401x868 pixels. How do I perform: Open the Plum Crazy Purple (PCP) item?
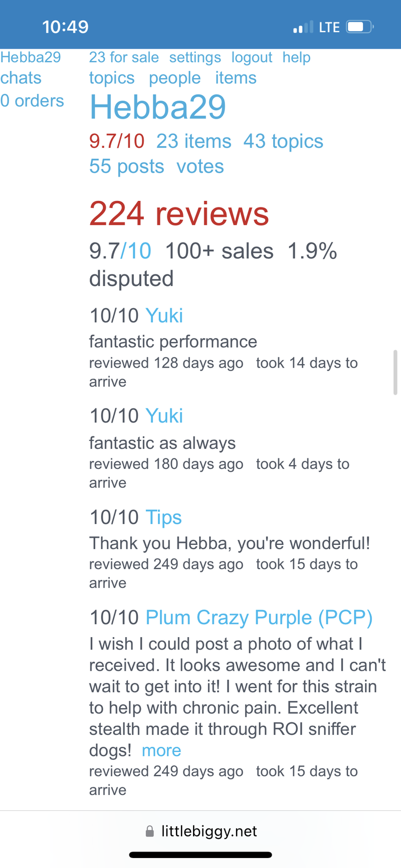tap(259, 618)
